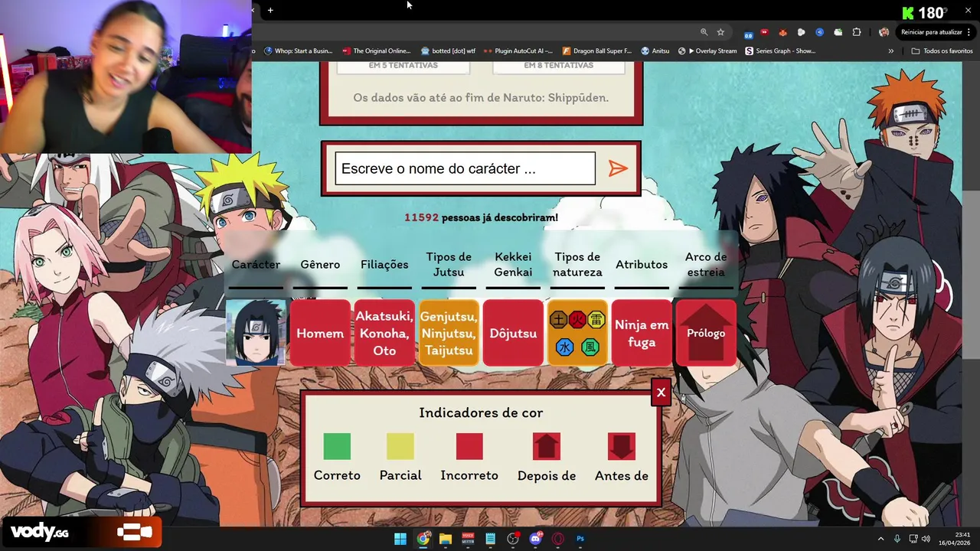Open Discord from the taskbar

[536, 539]
